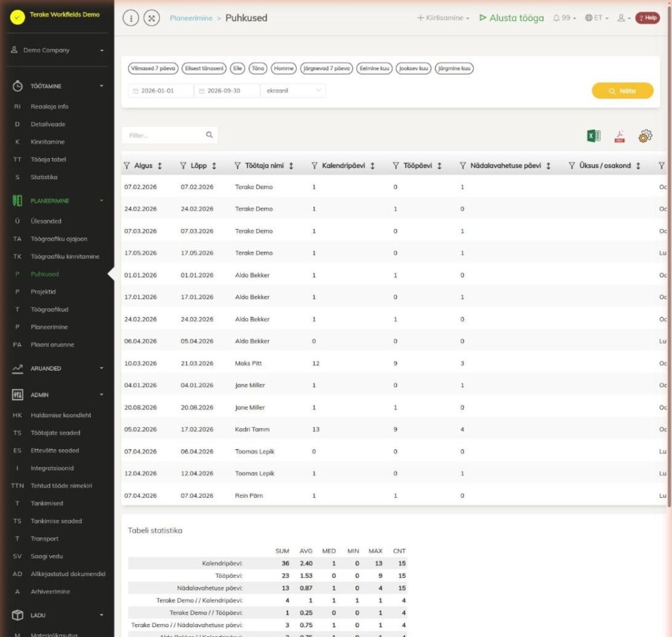Click the yellow Näita button

coord(622,91)
